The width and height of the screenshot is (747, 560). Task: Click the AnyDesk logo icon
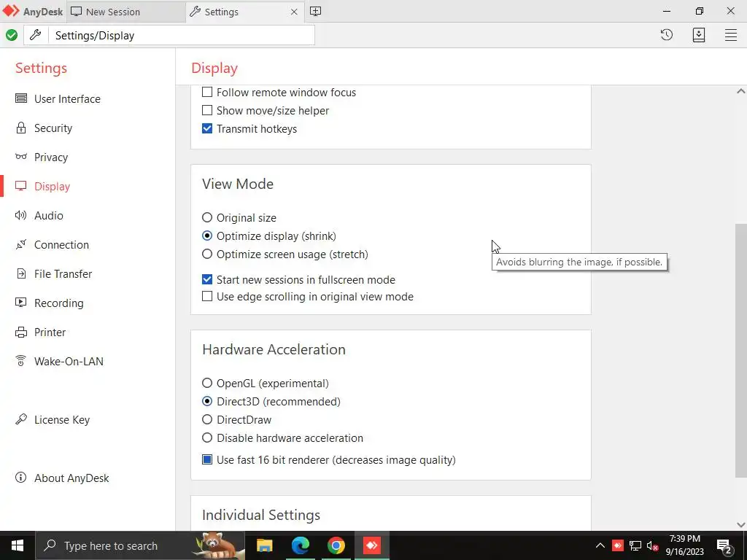tap(11, 11)
